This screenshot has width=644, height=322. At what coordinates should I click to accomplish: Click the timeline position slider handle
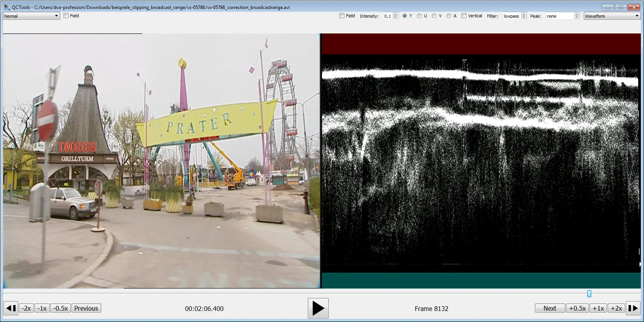[x=589, y=294]
